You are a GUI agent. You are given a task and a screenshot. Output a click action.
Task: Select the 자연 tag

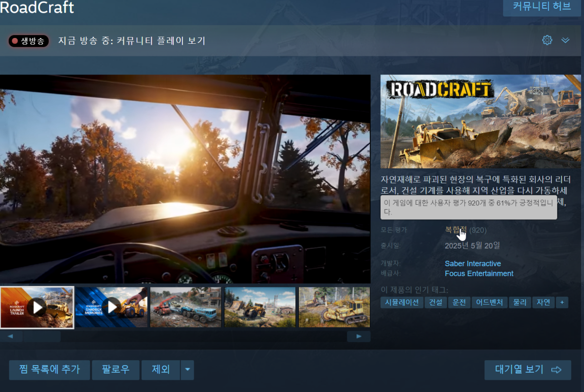click(543, 302)
